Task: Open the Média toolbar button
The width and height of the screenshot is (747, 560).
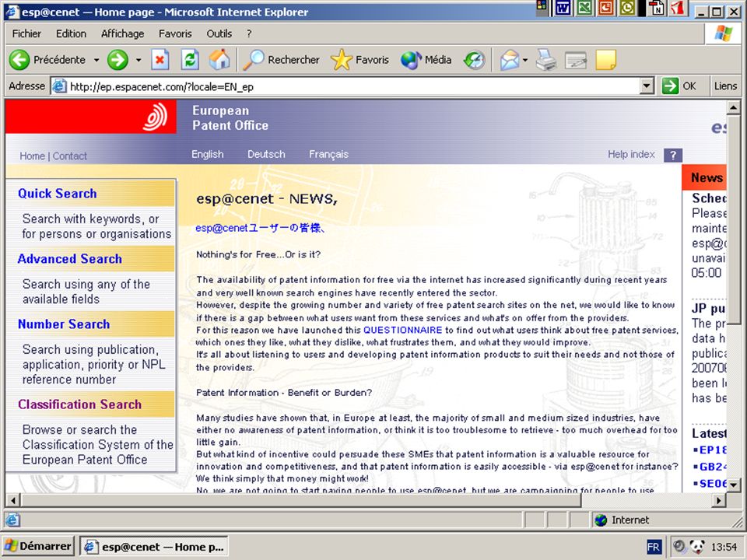Action: click(426, 60)
